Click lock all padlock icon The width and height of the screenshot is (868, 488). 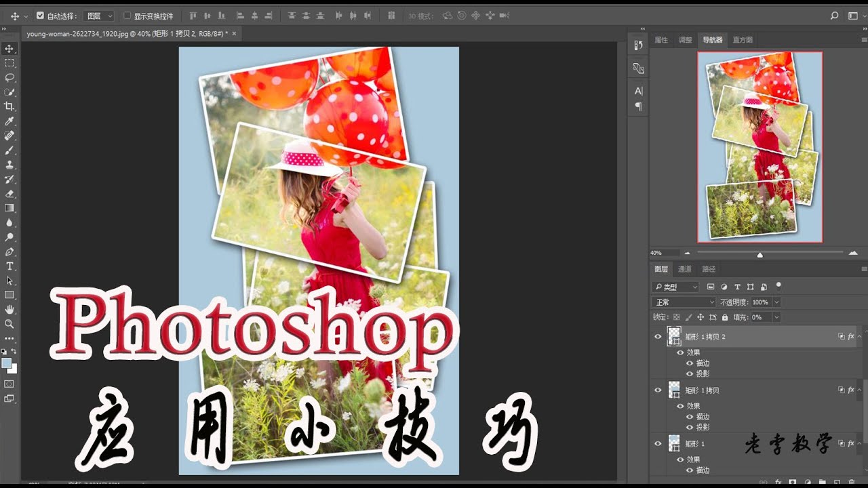pyautogui.click(x=725, y=317)
